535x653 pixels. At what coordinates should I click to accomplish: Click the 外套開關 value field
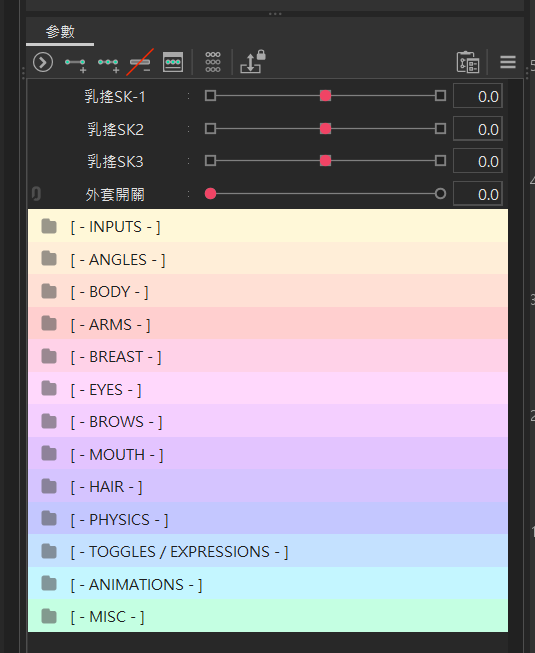click(x=478, y=194)
